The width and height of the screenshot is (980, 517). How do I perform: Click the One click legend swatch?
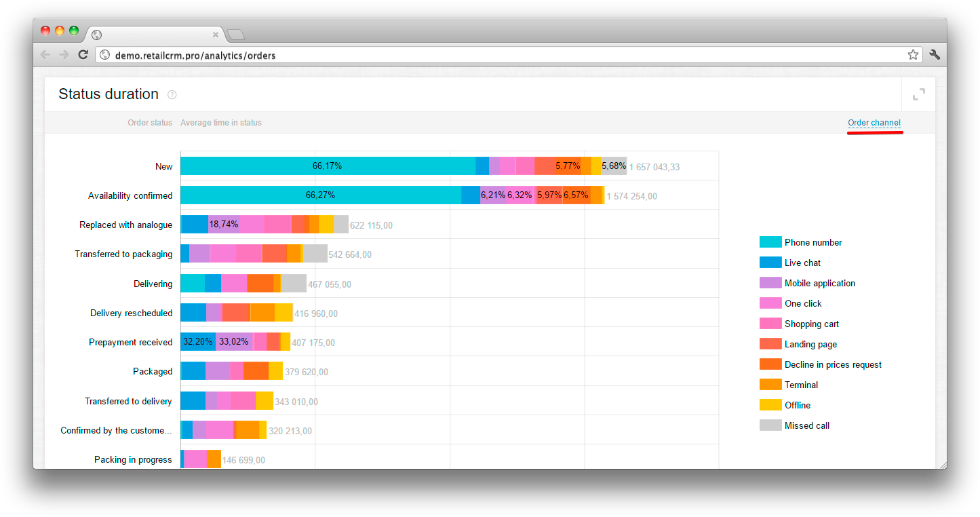[770, 303]
